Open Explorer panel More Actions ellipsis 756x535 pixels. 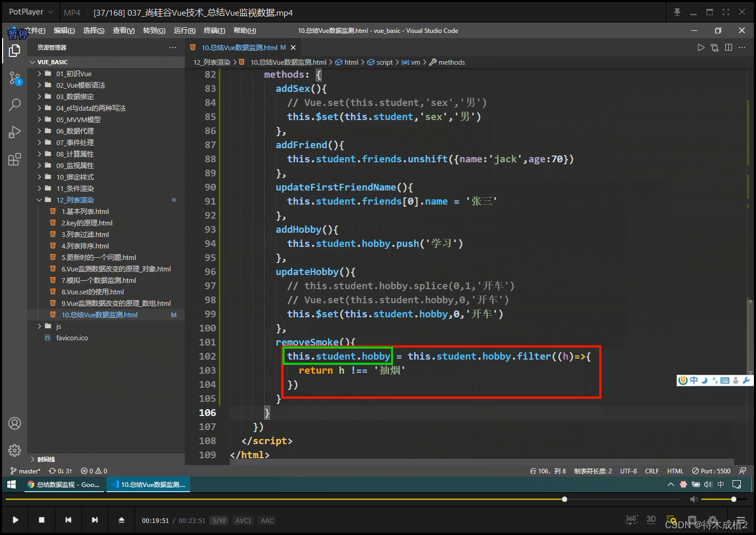173,47
